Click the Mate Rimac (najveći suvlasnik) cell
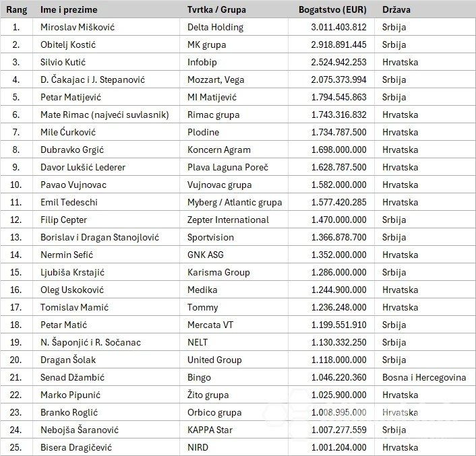The width and height of the screenshot is (476, 456). pos(106,115)
